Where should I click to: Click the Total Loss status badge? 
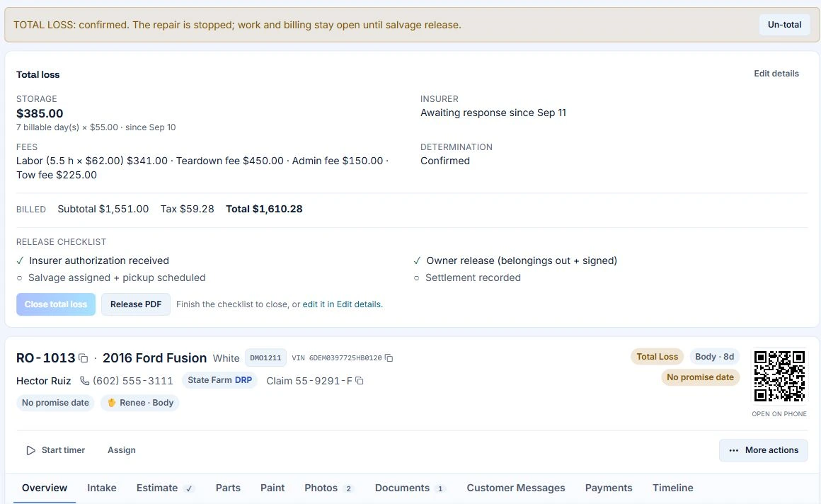click(x=657, y=357)
